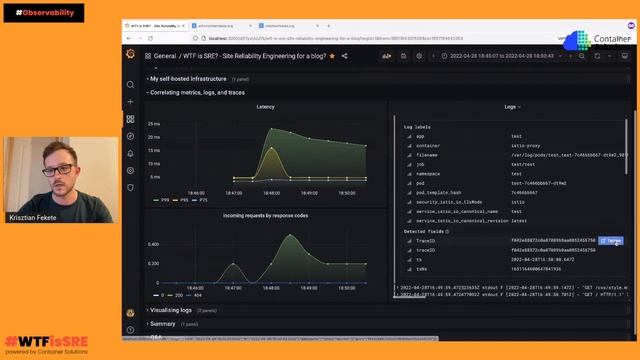Screen dimensions: 640x360
Task: Refresh the dashboard
Action: coord(597,56)
